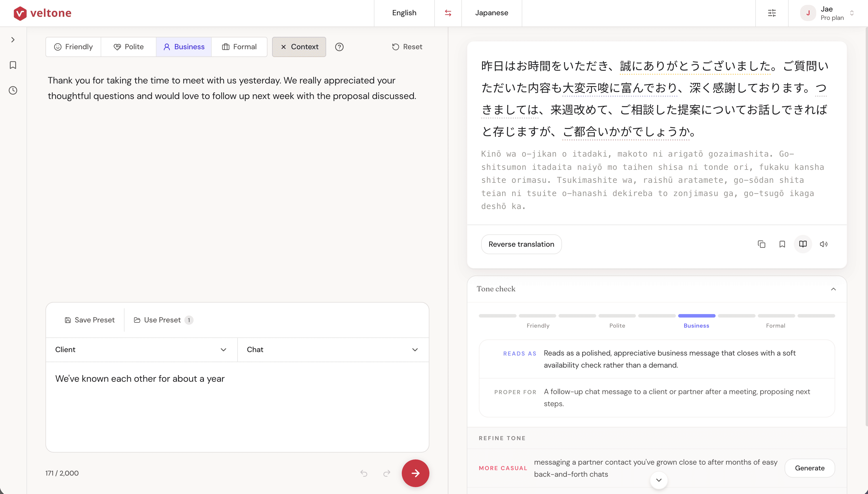Open the settings sliders icon

[x=772, y=13]
